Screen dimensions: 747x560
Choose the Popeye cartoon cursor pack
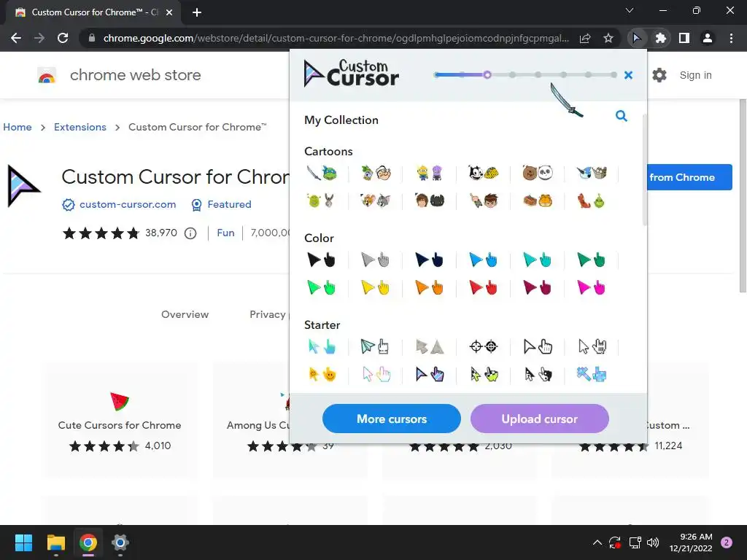coord(376,173)
